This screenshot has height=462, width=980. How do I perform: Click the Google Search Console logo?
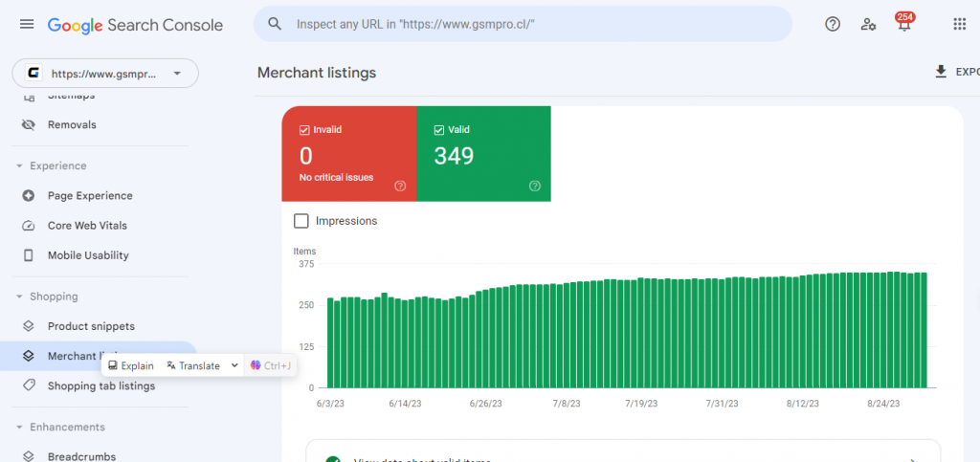[135, 25]
